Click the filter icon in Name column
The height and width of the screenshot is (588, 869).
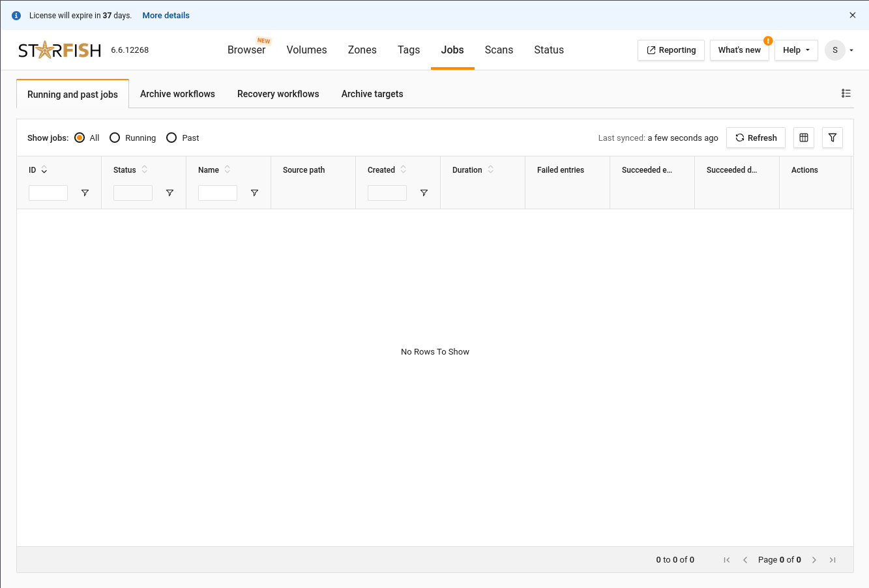254,193
